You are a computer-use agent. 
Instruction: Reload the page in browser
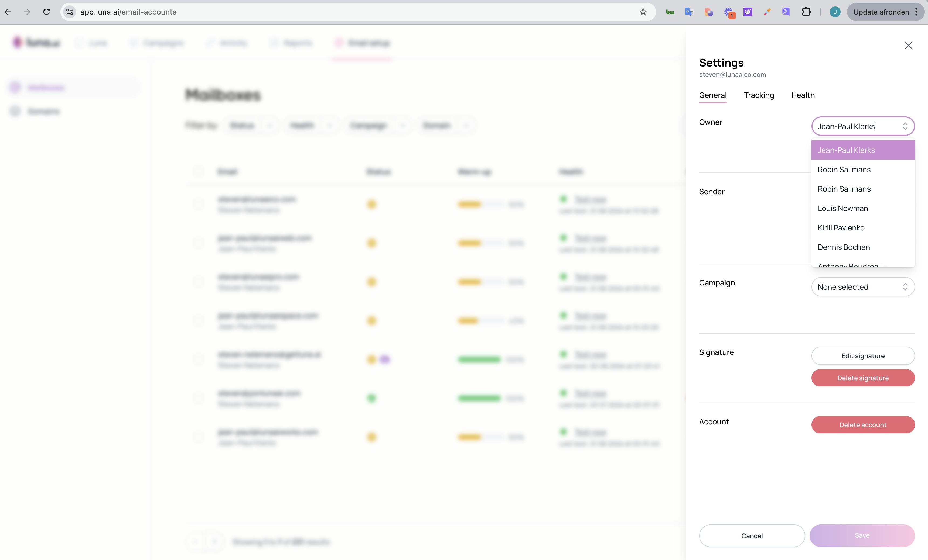pos(46,12)
